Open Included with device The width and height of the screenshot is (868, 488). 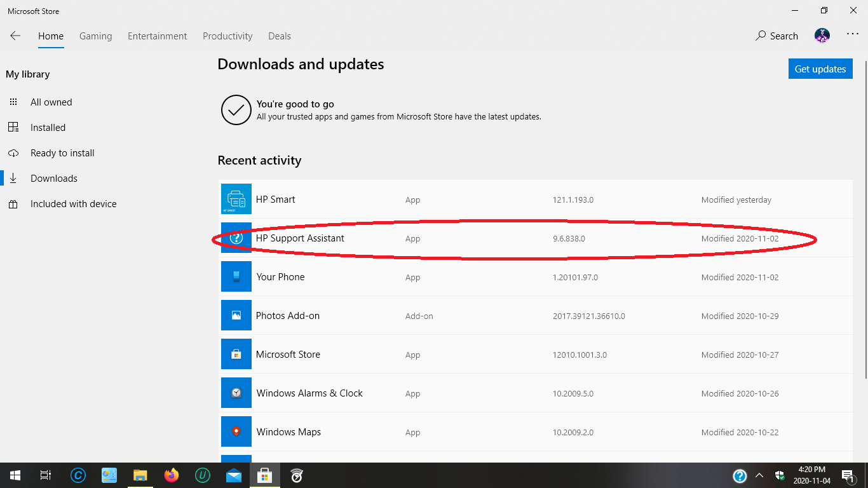pyautogui.click(x=74, y=204)
